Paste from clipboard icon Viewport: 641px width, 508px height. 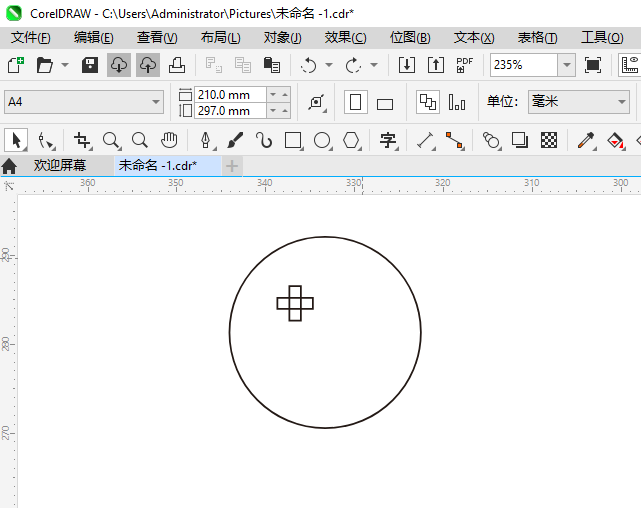pyautogui.click(x=271, y=65)
